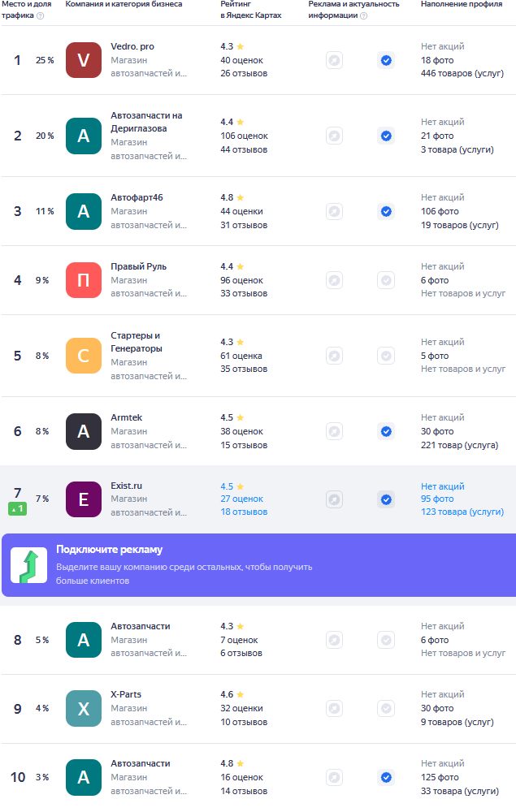Click the ad status icon in Vedro.pro row
The height and width of the screenshot is (812, 516).
pos(334,60)
